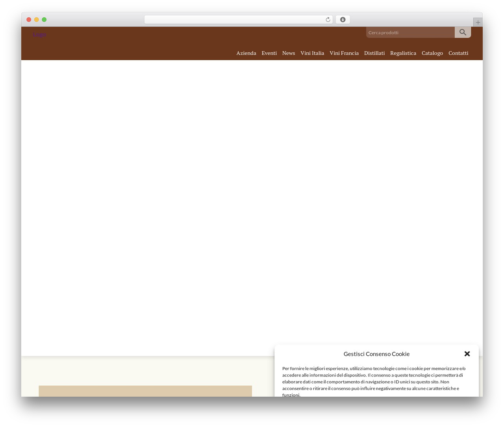504x427 pixels.
Task: Click the browser reload icon
Action: coord(328,20)
